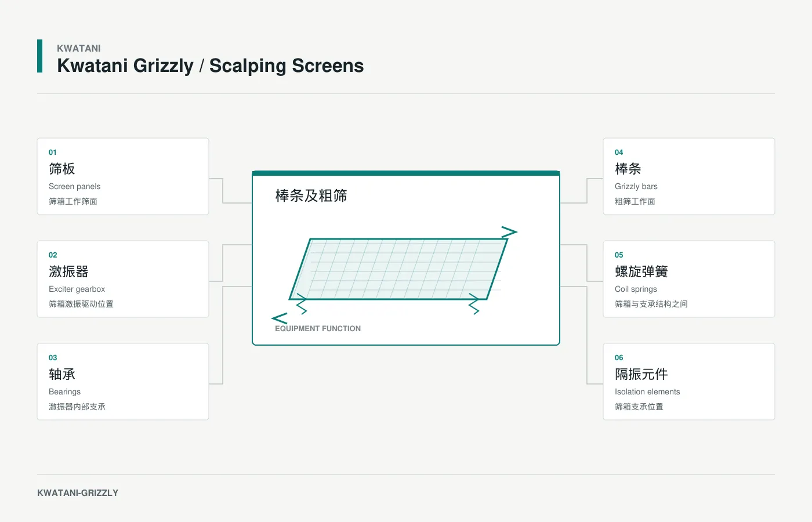The height and width of the screenshot is (522, 812).
Task: Click the Grizzly bars English subtitle
Action: pyautogui.click(x=636, y=186)
